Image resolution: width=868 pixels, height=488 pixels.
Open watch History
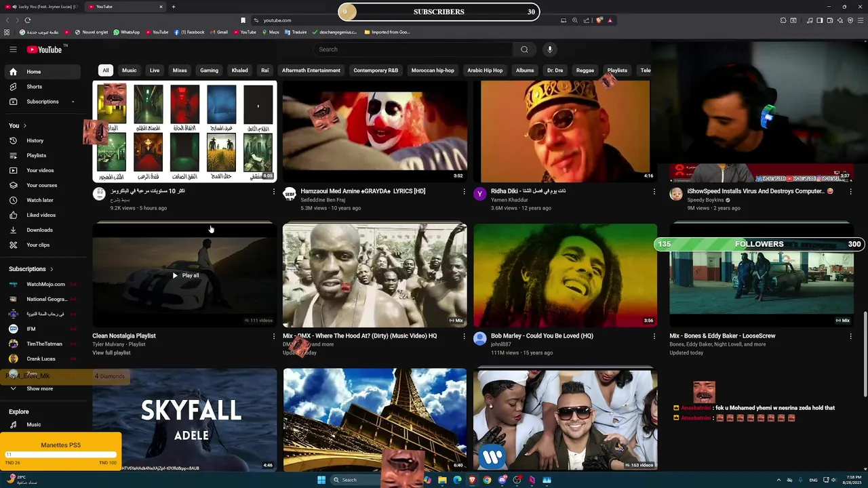point(44,141)
